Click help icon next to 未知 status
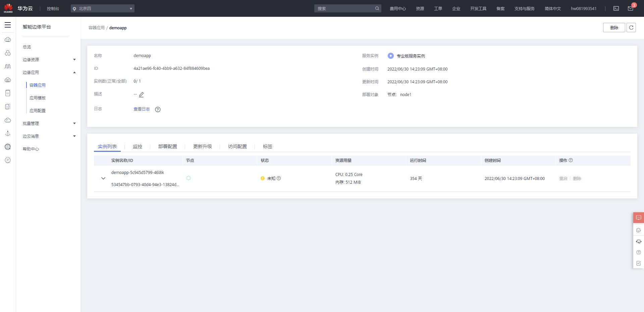The image size is (644, 312). [279, 178]
